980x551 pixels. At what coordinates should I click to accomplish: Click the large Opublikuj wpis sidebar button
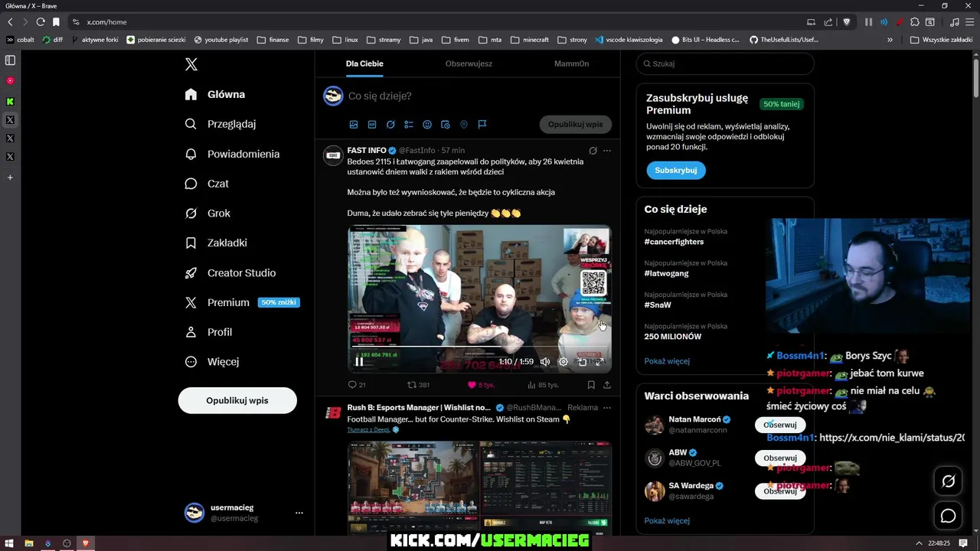[237, 400]
